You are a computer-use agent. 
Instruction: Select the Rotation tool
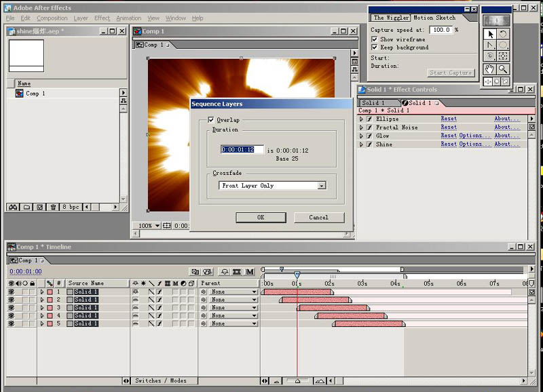503,34
